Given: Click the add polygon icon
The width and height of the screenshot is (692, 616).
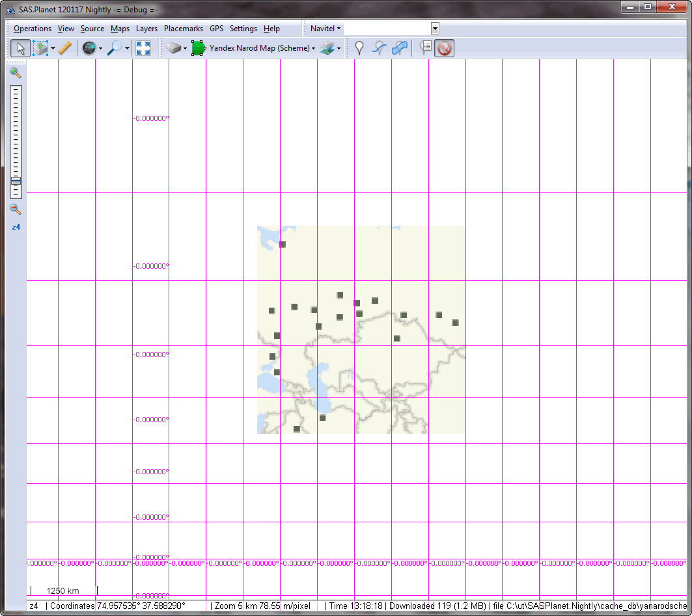Looking at the screenshot, I should point(400,48).
